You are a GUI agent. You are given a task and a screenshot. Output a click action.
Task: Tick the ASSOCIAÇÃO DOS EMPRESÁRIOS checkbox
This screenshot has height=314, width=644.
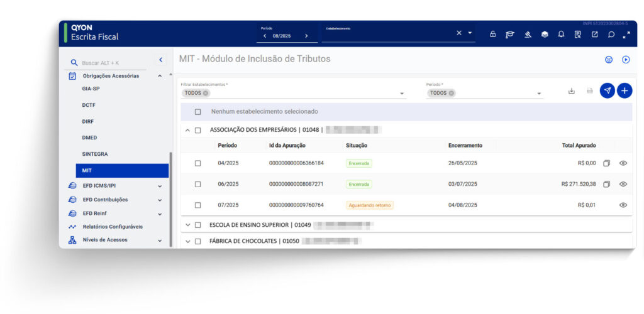(x=197, y=131)
